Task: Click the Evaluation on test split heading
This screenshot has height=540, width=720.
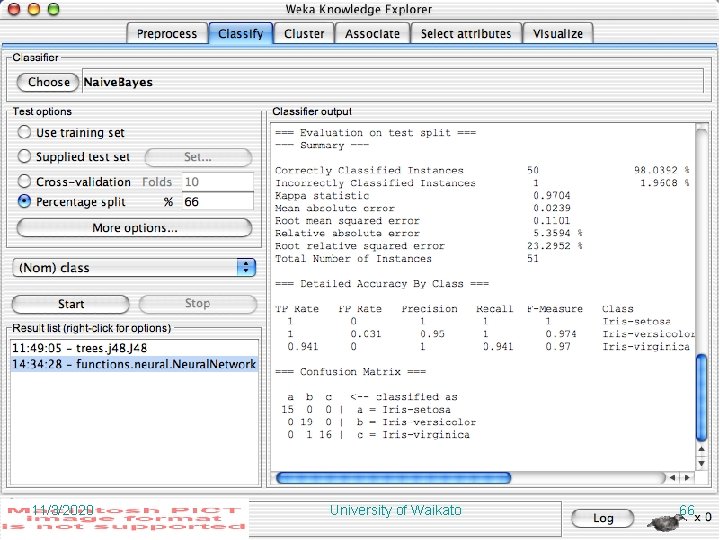Action: (376, 133)
